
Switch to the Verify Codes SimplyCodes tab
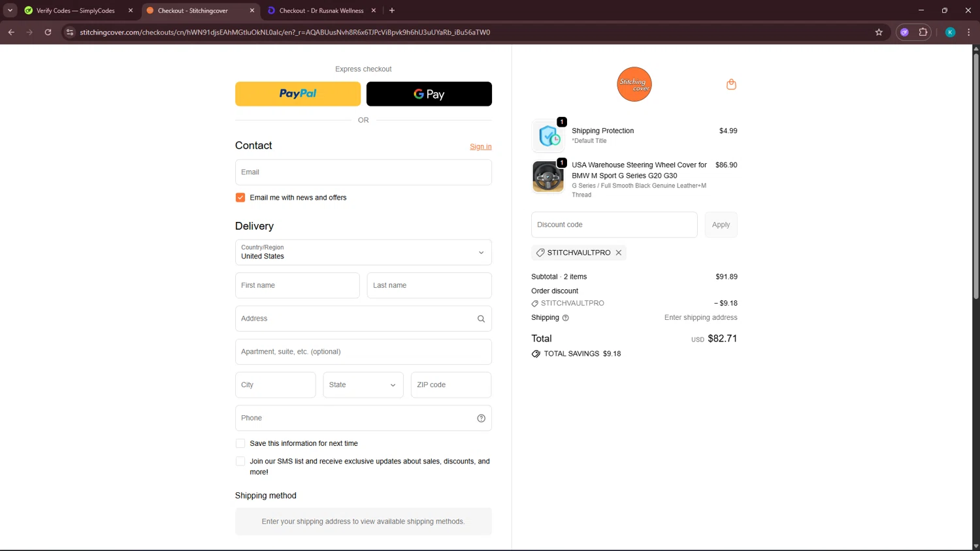pyautogui.click(x=76, y=10)
